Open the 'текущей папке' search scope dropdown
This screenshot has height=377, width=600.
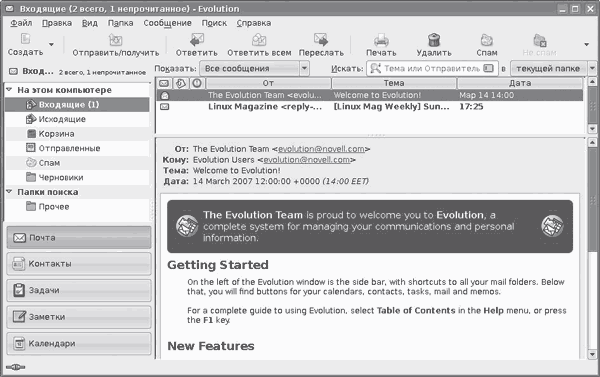553,69
